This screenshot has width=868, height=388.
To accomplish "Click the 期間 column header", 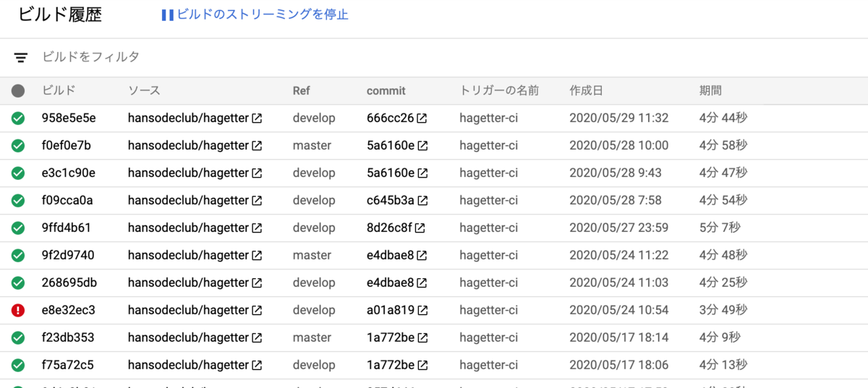I will tap(710, 91).
